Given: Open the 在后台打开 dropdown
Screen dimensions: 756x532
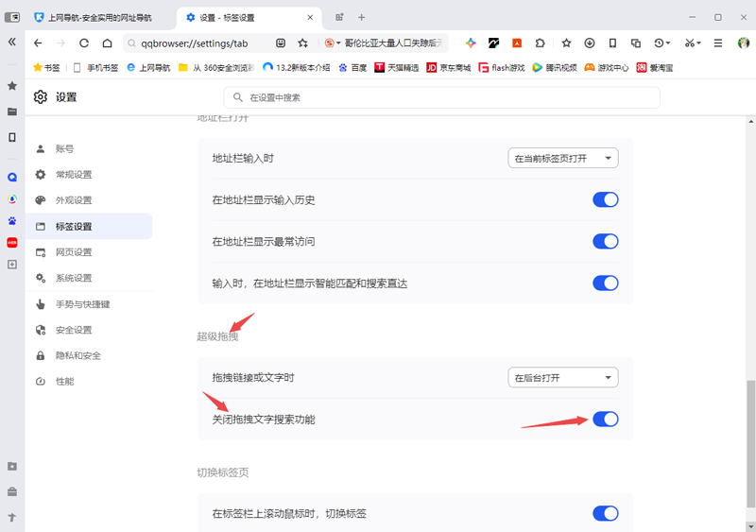Looking at the screenshot, I should pos(562,378).
